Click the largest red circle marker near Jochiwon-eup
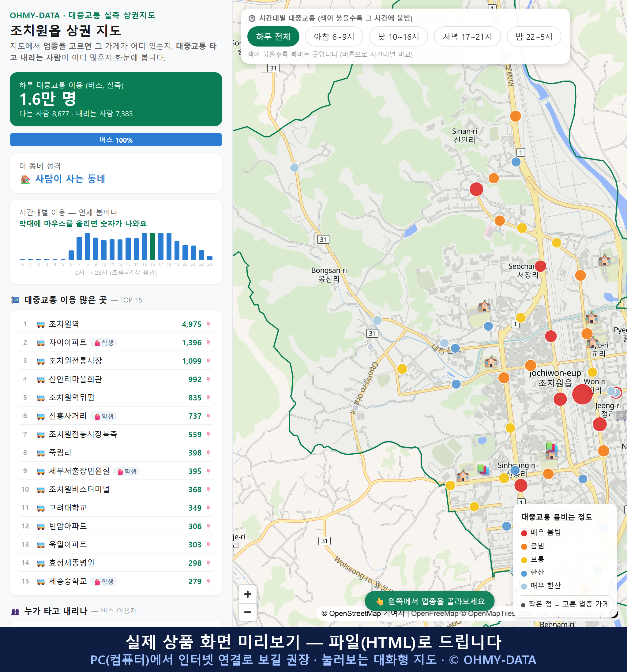This screenshot has height=672, width=627. 582,394
